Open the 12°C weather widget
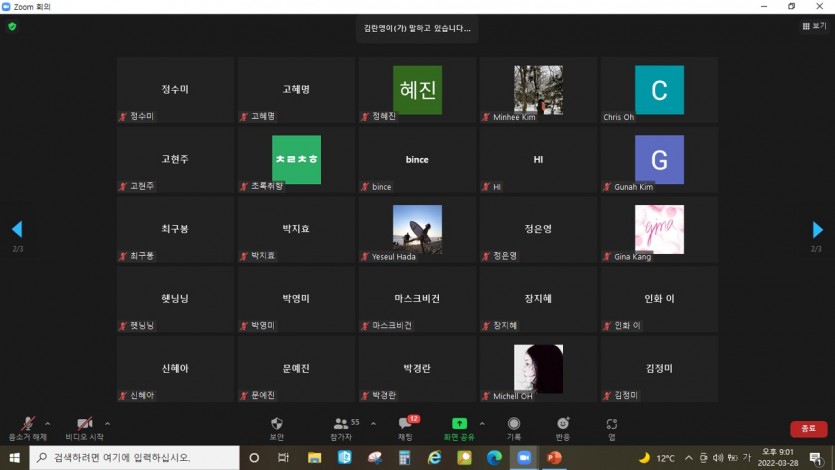The width and height of the screenshot is (835, 470). tap(657, 458)
